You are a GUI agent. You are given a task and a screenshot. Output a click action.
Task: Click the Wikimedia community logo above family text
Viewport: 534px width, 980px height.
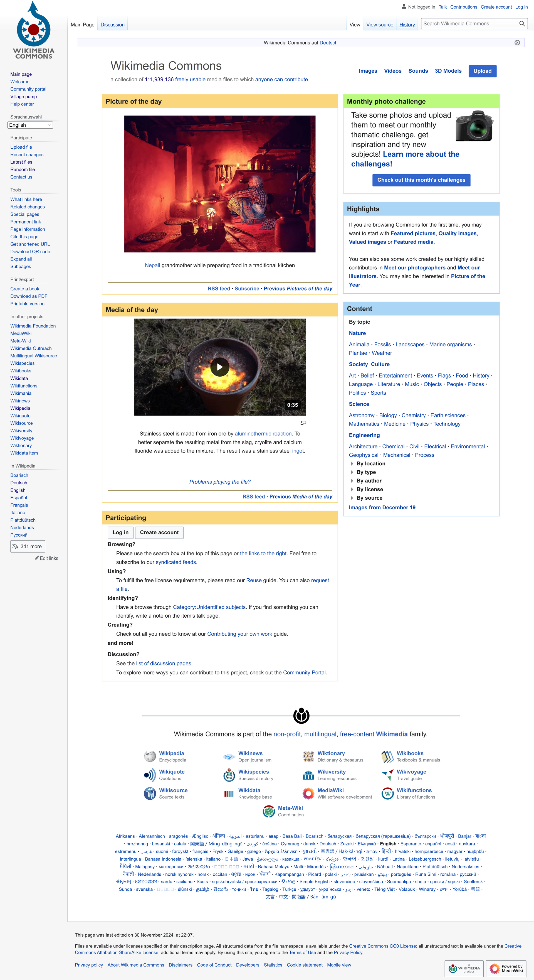point(301,716)
